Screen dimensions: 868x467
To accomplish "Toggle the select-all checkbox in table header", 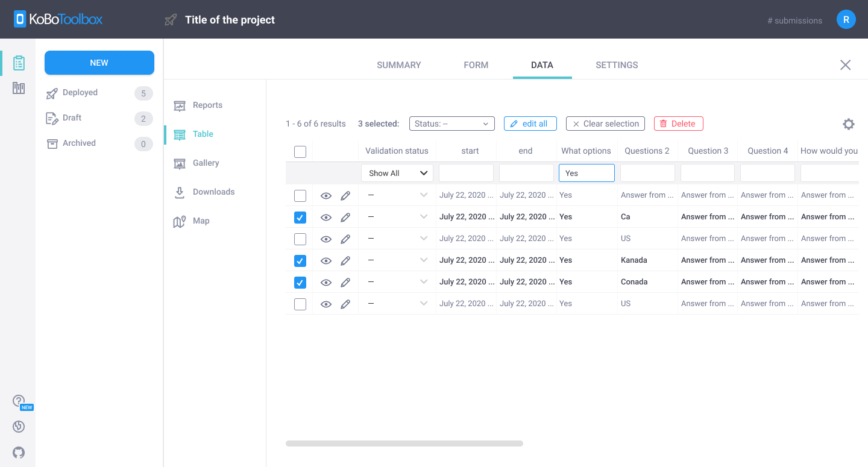I will [x=300, y=151].
